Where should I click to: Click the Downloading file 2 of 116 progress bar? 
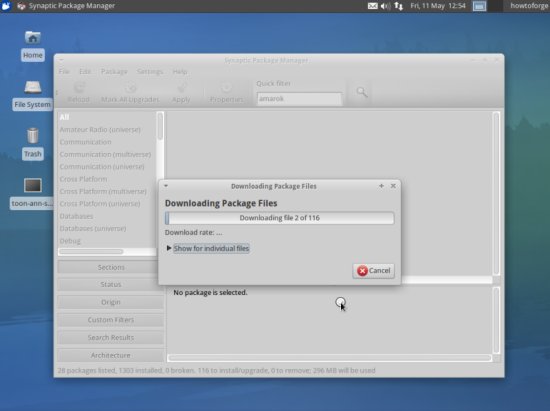280,218
